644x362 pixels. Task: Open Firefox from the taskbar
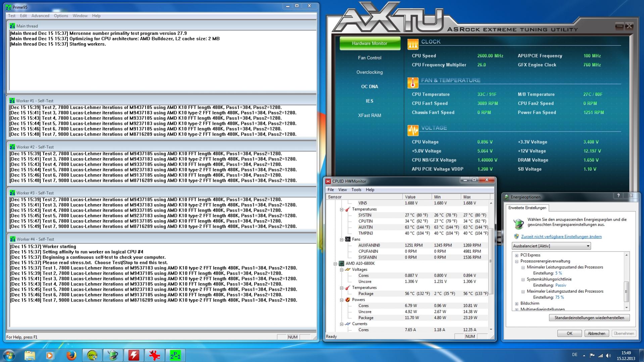(x=71, y=355)
